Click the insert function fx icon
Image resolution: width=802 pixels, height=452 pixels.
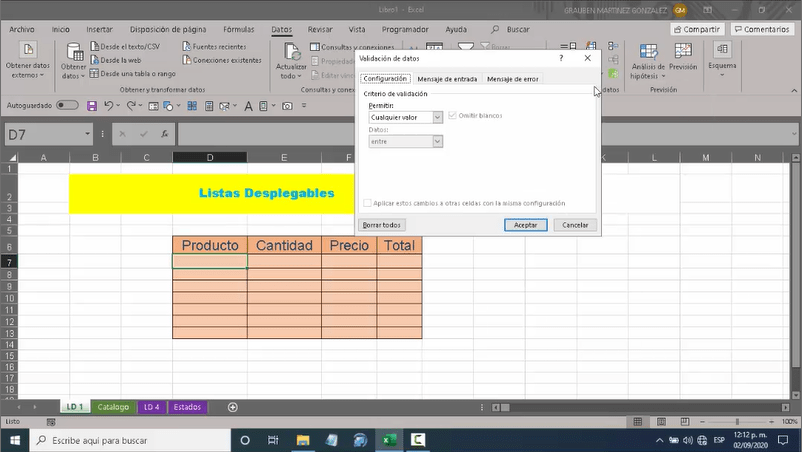coord(165,134)
